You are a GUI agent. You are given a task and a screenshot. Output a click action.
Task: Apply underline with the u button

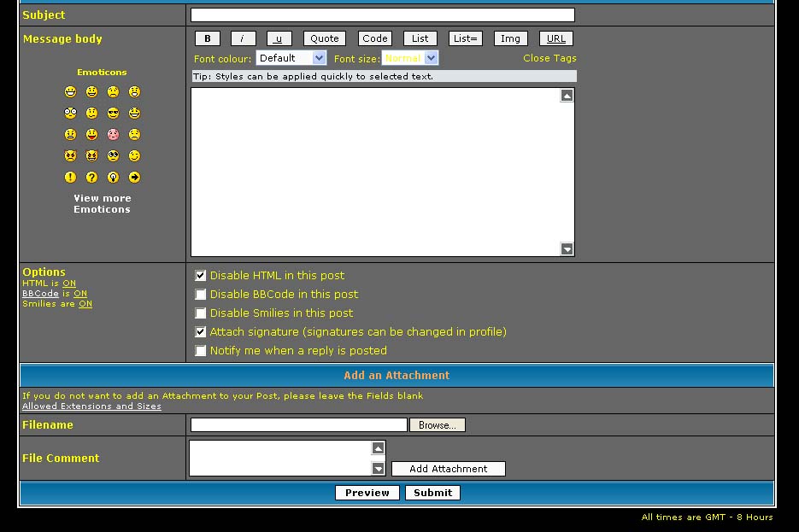click(279, 38)
